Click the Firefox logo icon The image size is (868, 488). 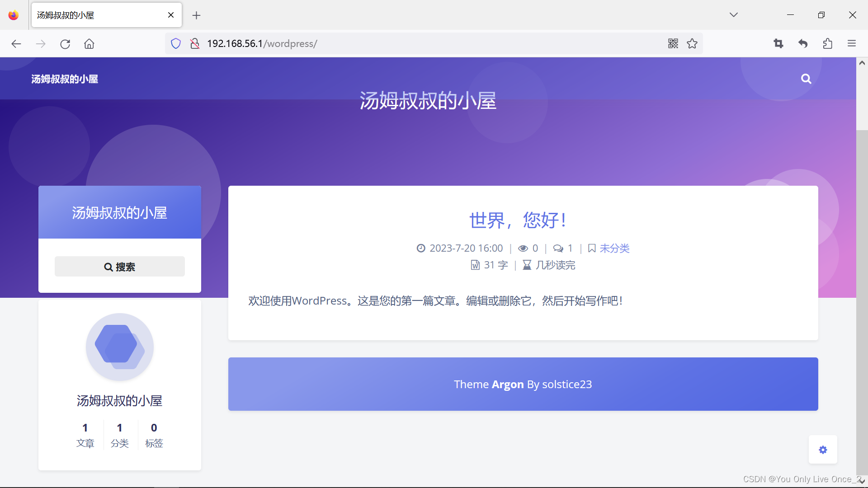(x=14, y=15)
